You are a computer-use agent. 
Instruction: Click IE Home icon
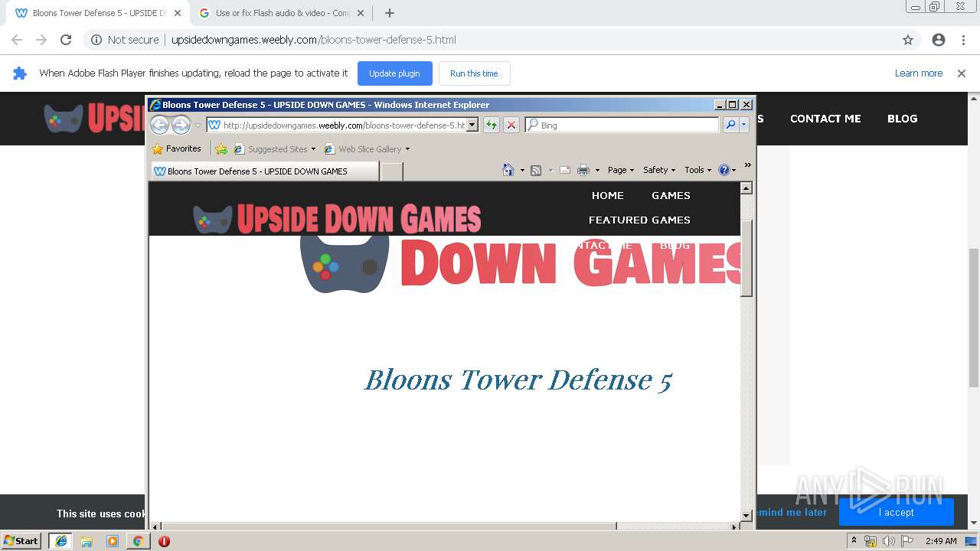[508, 170]
